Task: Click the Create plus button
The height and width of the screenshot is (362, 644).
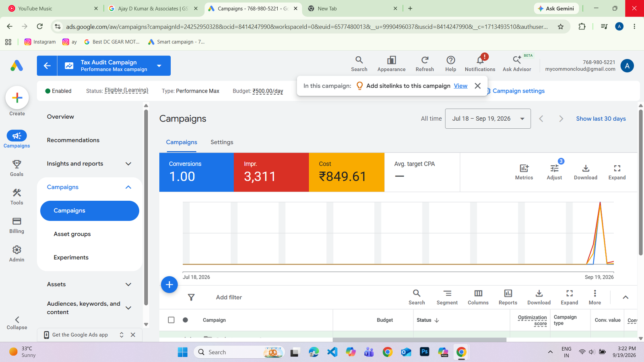Action: (17, 97)
